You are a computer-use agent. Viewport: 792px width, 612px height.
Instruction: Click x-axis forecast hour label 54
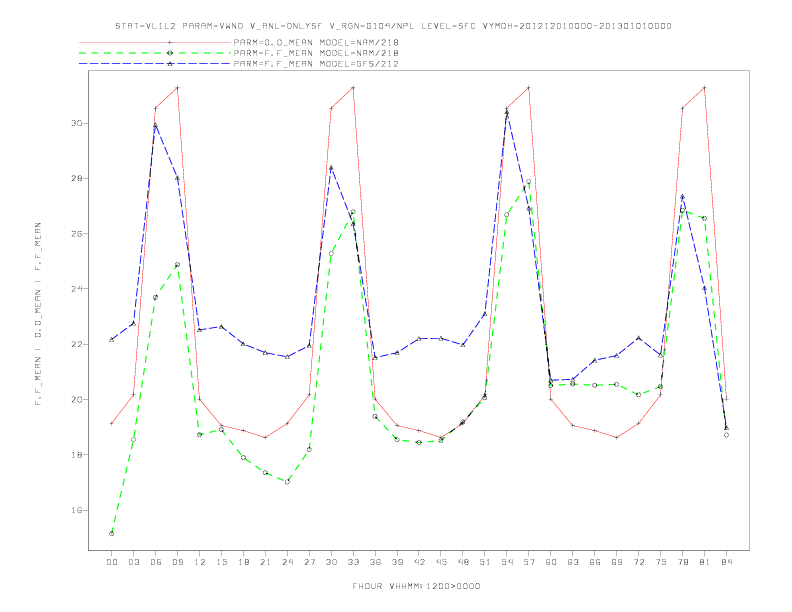[x=507, y=562]
